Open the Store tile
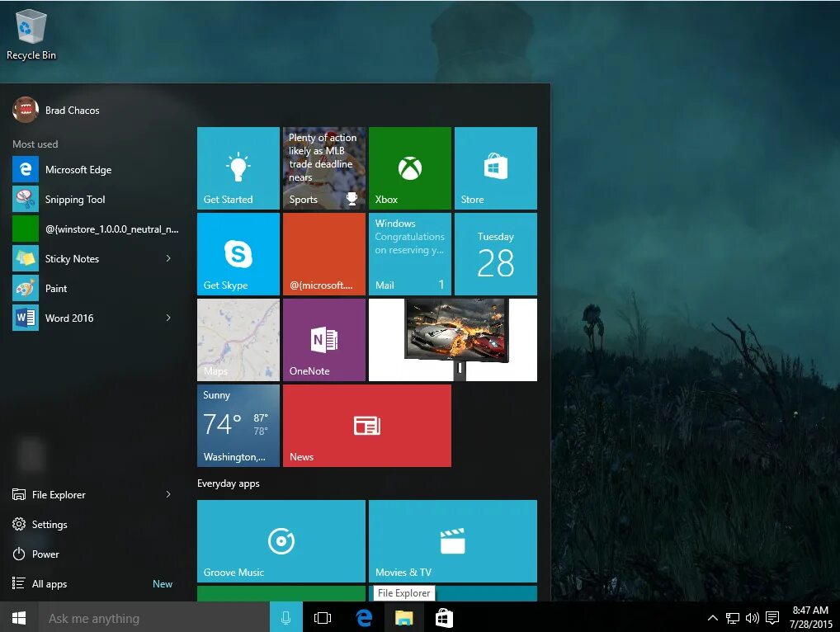 click(496, 168)
